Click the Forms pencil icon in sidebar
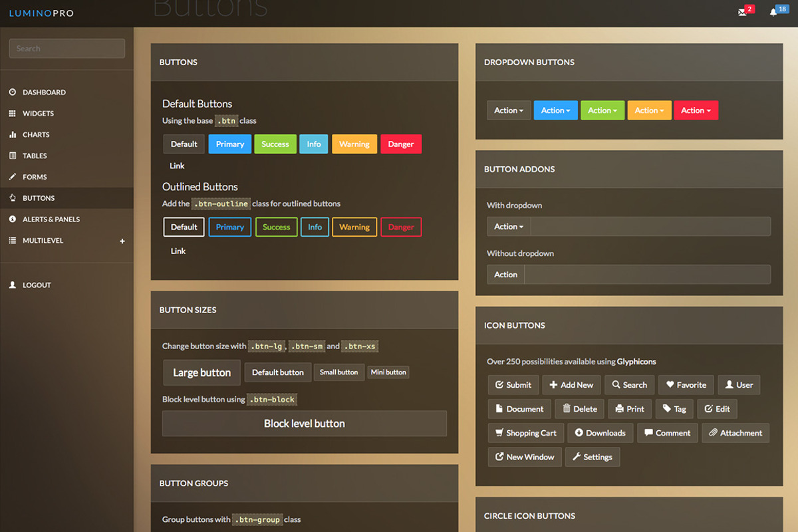 click(13, 177)
